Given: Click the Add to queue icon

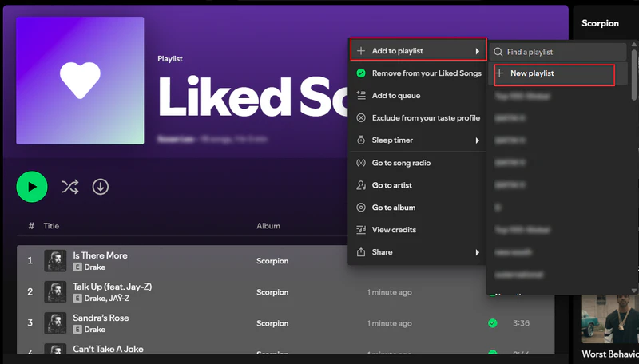Looking at the screenshot, I should pos(361,95).
